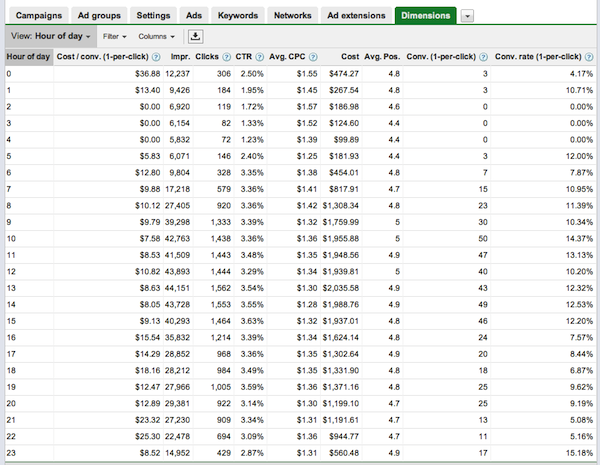Click impressions value 35,832
This screenshot has height=465, width=600.
pos(177,337)
